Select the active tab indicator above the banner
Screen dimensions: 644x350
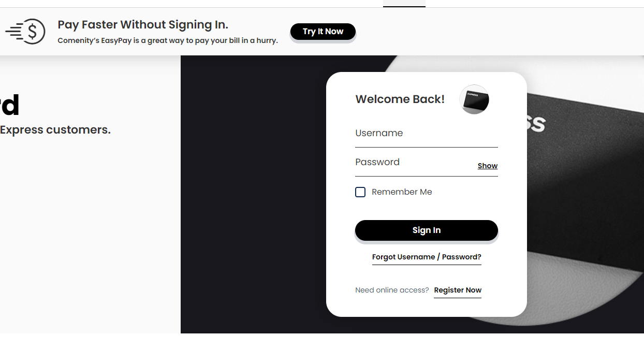click(404, 4)
